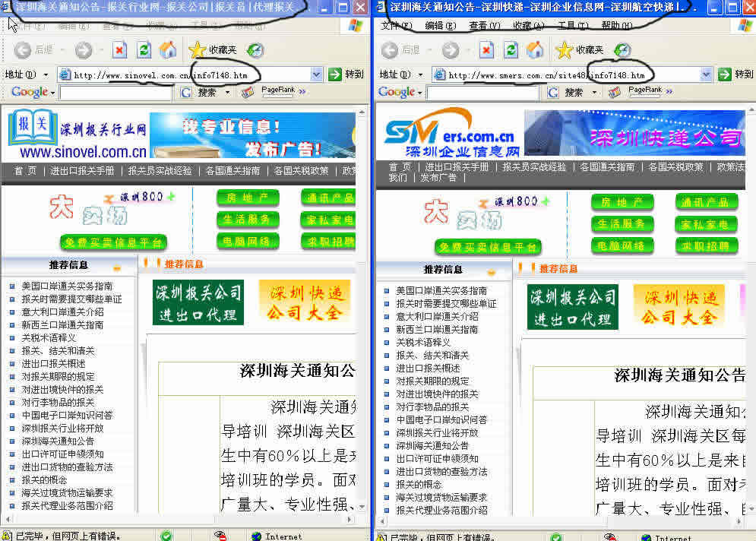Click Google search icon in left window toolbar
756x541 pixels.
pos(186,92)
